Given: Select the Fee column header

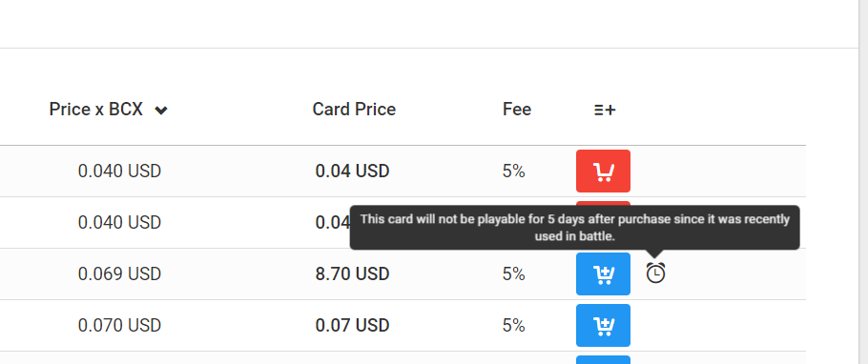Looking at the screenshot, I should click(x=516, y=110).
